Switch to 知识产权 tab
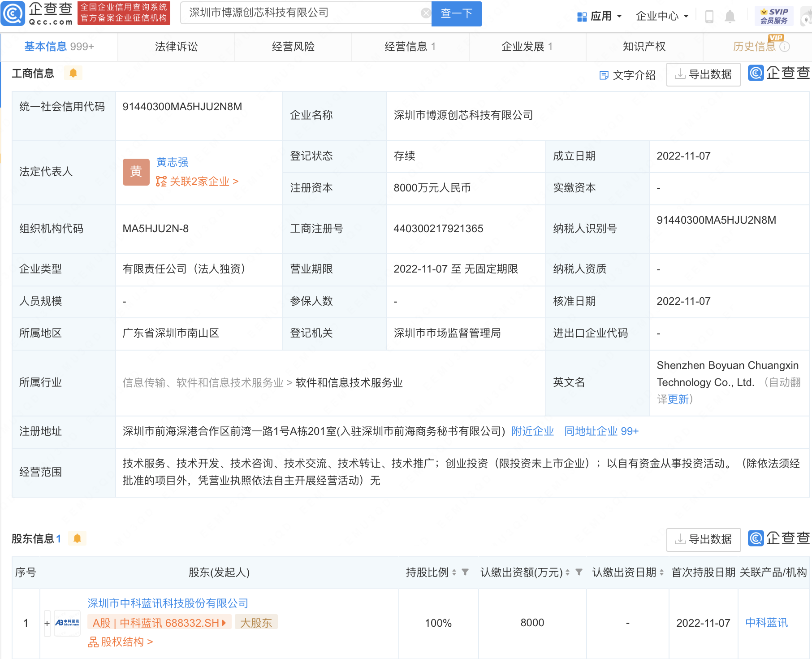This screenshot has width=812, height=659. 644,47
